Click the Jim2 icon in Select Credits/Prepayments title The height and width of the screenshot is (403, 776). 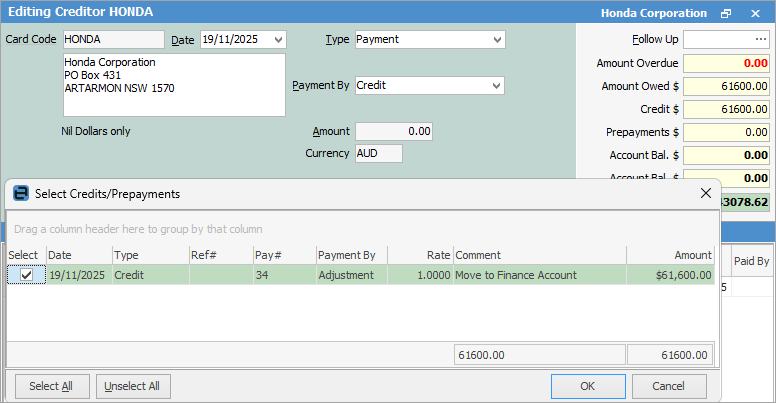(21, 193)
